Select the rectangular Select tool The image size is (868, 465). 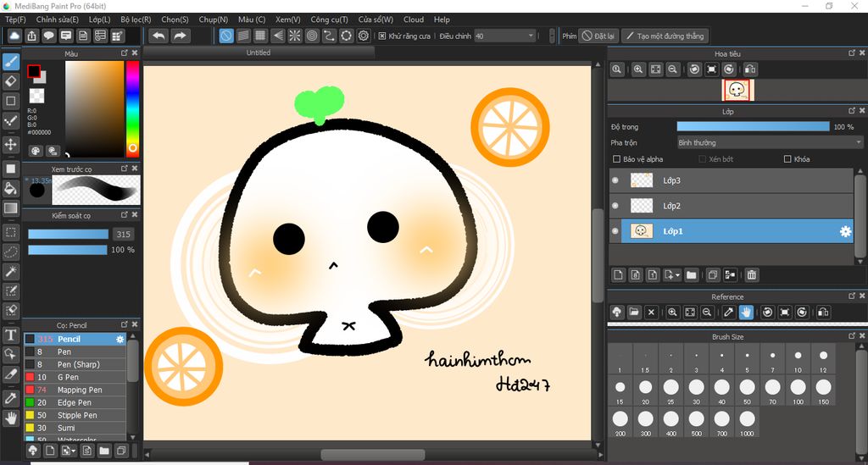pyautogui.click(x=11, y=232)
